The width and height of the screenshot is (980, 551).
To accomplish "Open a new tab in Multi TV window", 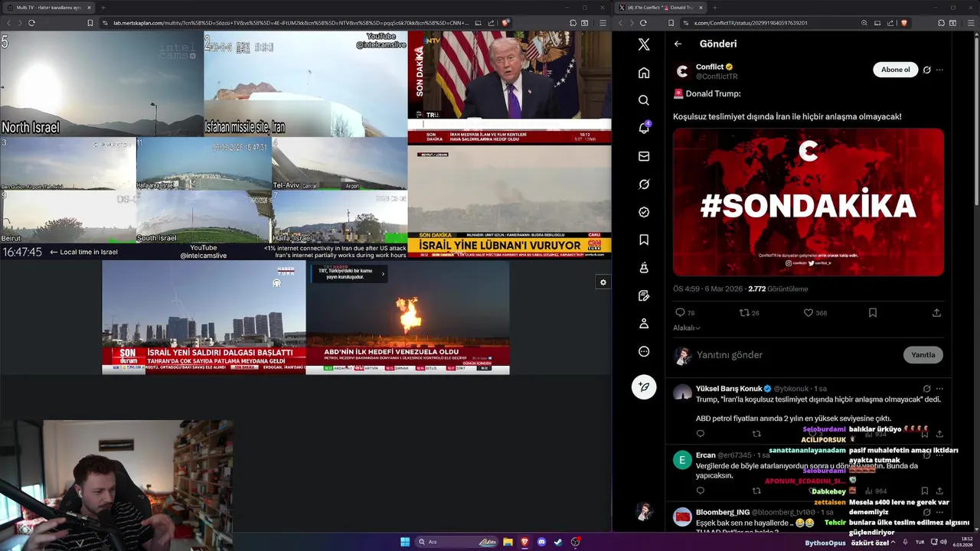I will (x=103, y=8).
